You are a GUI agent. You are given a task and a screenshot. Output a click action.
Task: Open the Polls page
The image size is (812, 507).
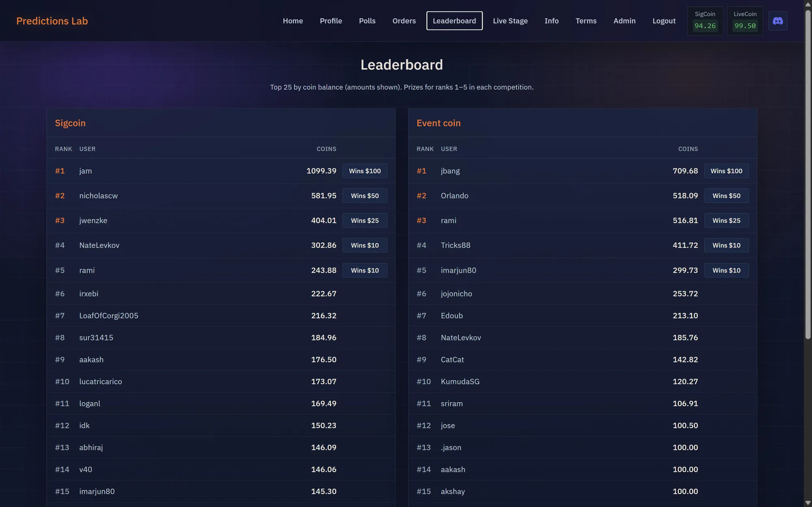click(367, 21)
